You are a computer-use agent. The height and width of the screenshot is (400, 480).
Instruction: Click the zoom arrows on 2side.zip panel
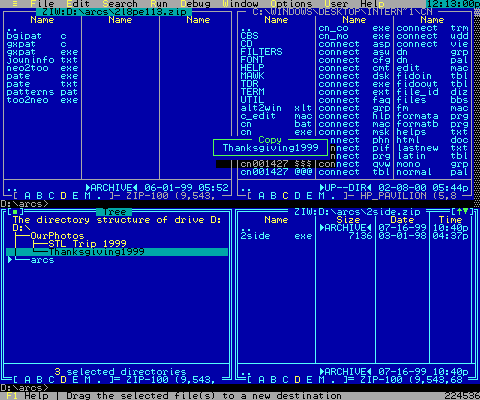point(462,212)
